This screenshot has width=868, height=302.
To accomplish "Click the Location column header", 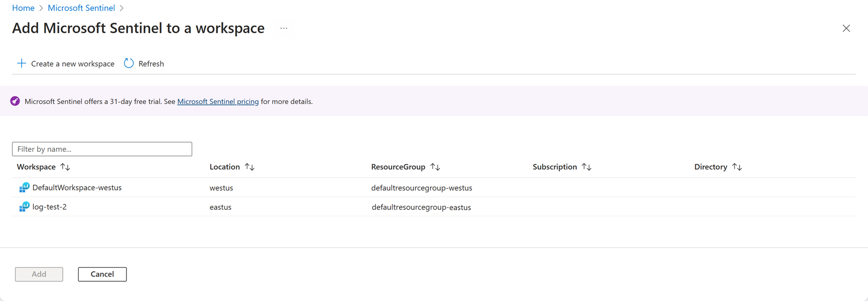I will tap(224, 167).
